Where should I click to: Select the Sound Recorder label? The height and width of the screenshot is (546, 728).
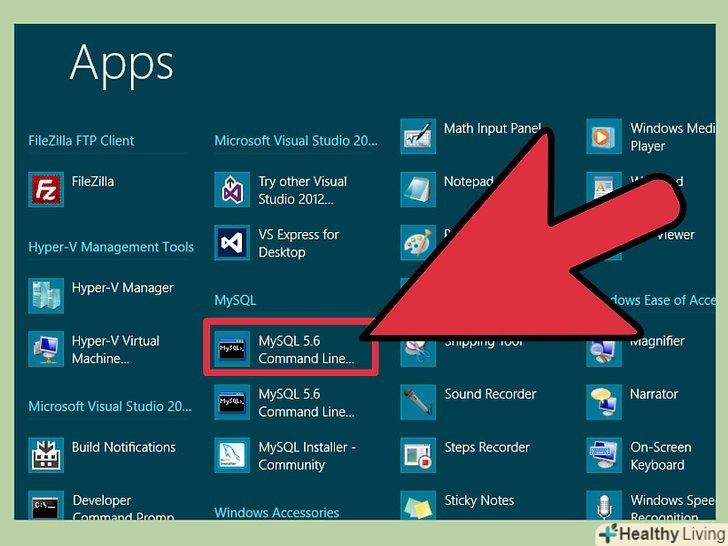click(x=490, y=394)
